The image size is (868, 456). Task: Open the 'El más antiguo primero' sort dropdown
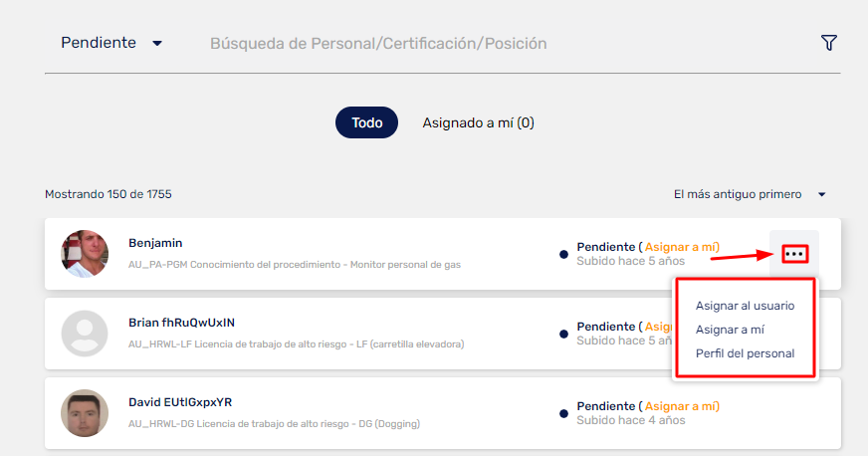click(x=750, y=194)
